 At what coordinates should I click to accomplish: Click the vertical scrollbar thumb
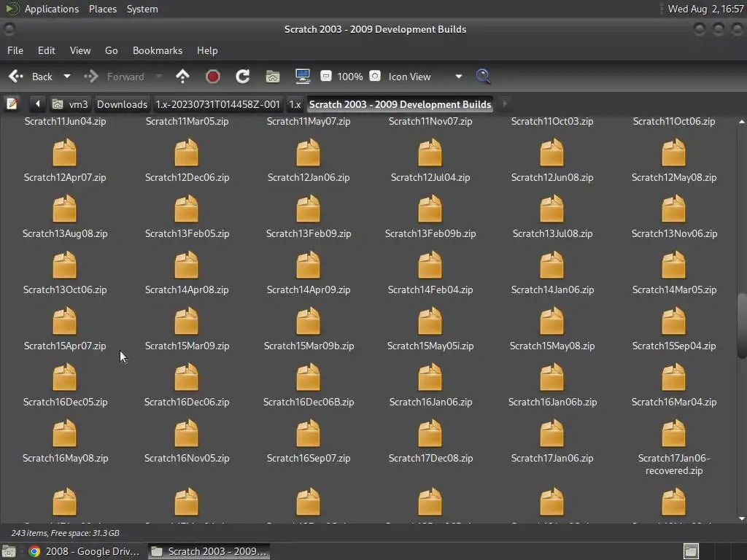pyautogui.click(x=741, y=326)
